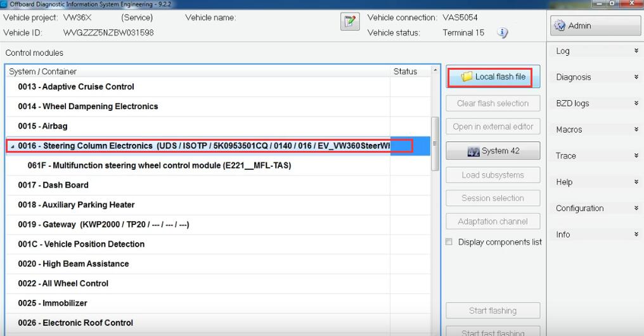
Task: Expand the Configuration section chevron
Action: point(636,208)
